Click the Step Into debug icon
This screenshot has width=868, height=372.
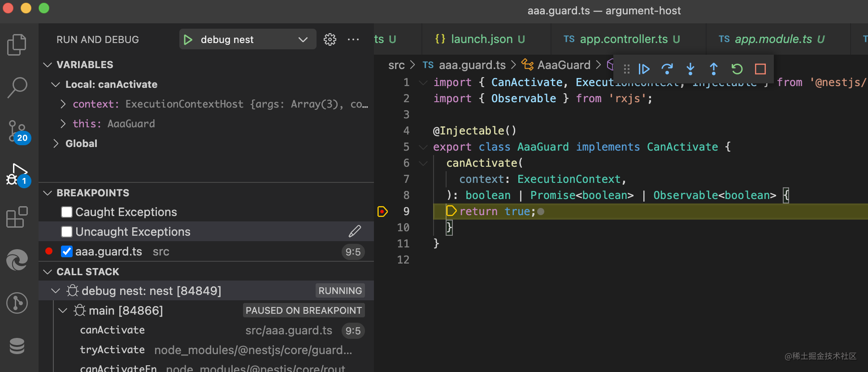[690, 69]
